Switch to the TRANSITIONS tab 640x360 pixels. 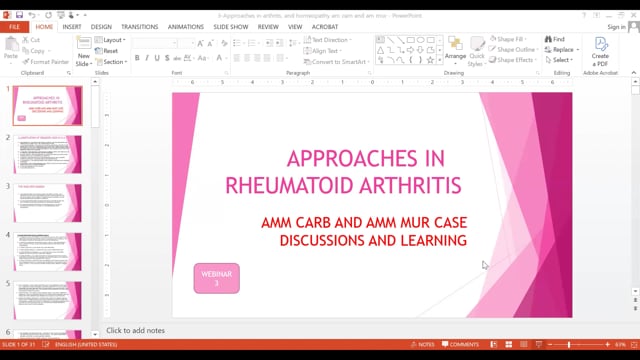click(140, 27)
